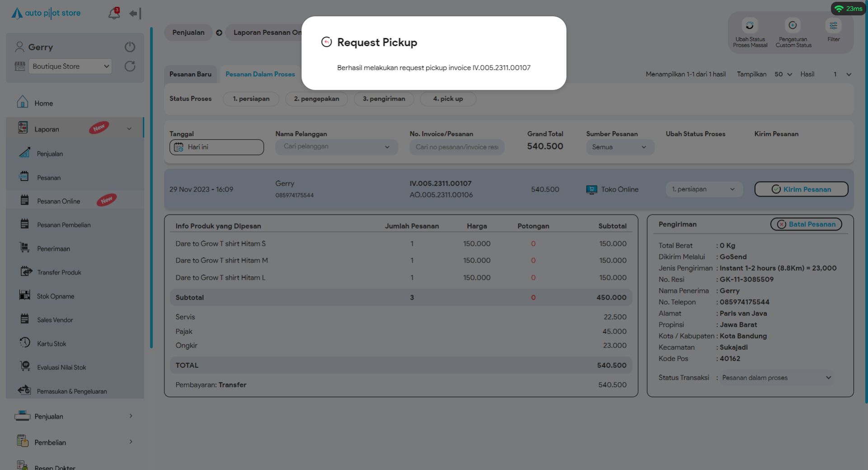Click the power logout icon
Viewport: 868px width, 470px height.
tap(130, 47)
